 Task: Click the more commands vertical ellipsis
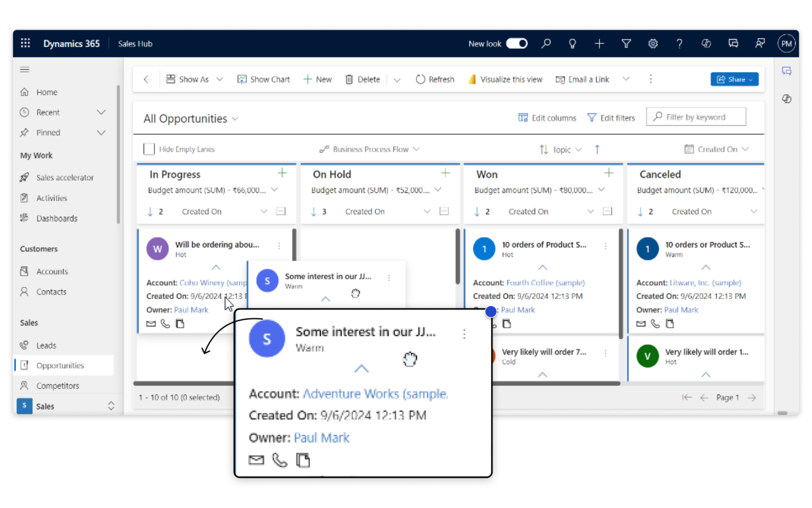point(651,79)
